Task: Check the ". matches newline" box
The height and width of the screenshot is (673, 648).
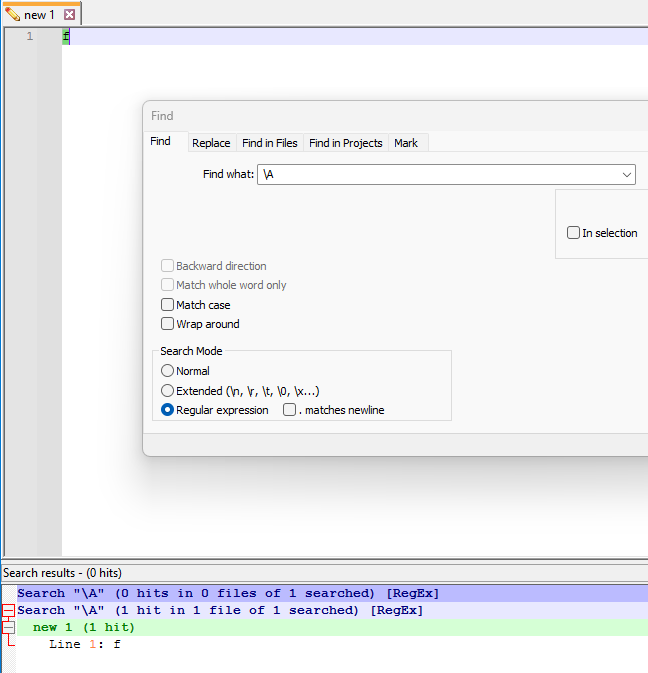Action: tap(290, 410)
